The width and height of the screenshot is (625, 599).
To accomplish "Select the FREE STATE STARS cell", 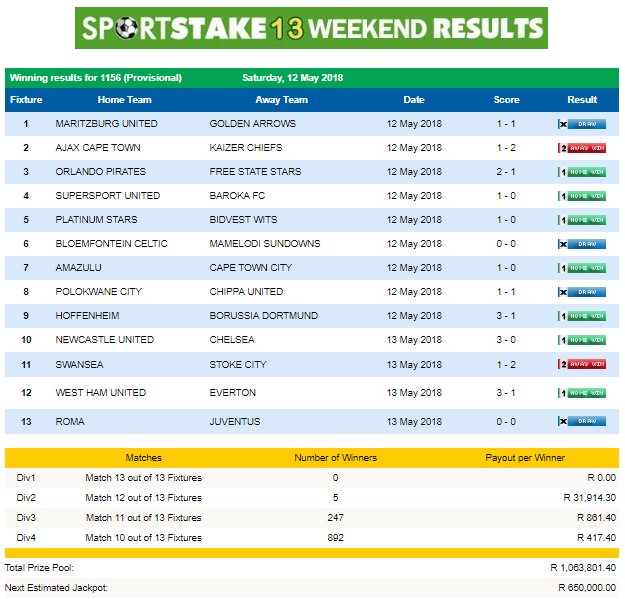I will point(256,172).
